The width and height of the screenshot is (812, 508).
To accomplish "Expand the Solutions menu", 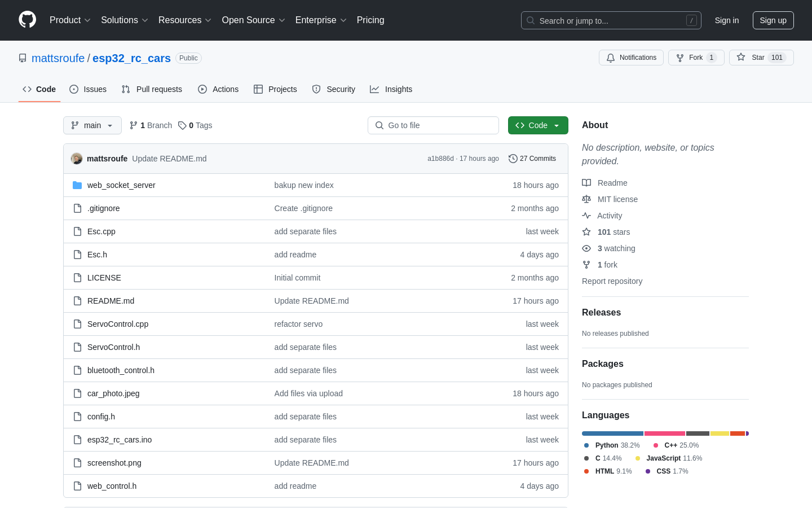I will [125, 20].
